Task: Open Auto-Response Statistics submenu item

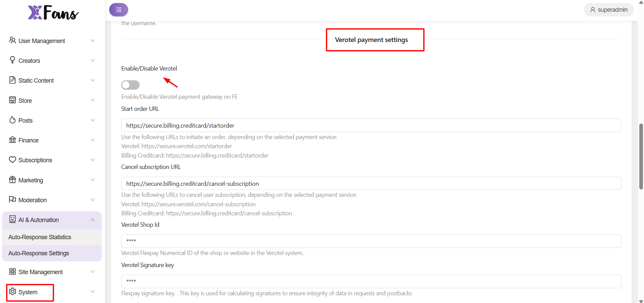Action: [x=40, y=237]
